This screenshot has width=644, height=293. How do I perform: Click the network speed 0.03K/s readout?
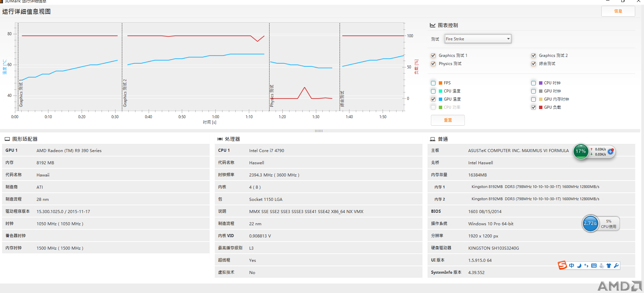598,152
